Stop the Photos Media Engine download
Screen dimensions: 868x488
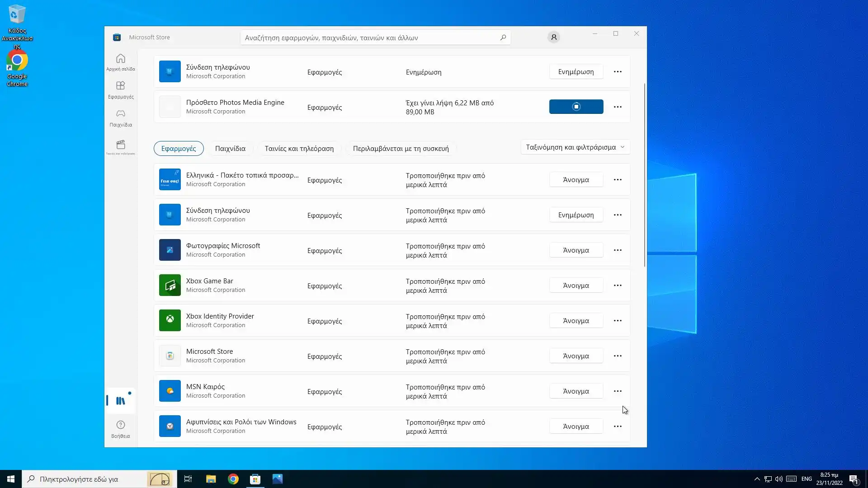576,107
